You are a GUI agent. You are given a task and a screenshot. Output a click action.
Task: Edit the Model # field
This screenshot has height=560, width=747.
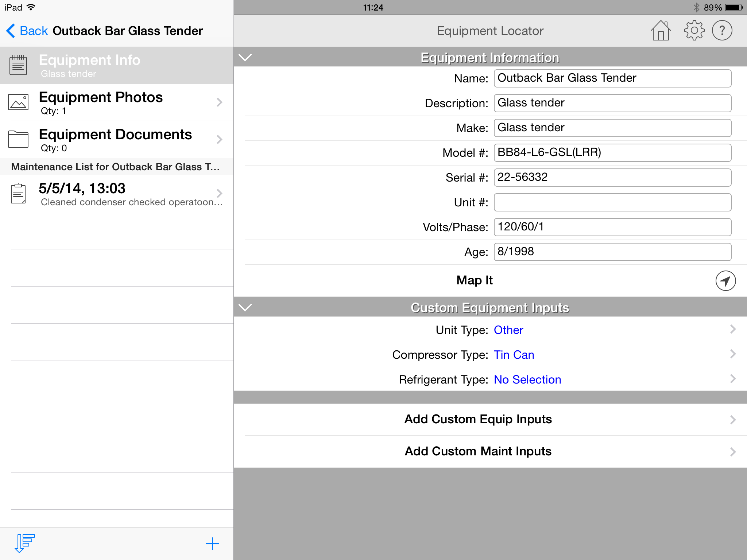tap(612, 153)
